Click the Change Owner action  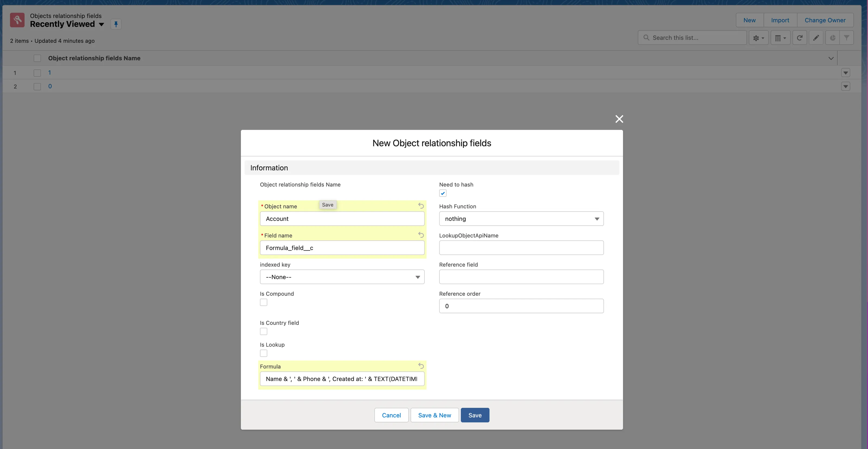point(825,20)
